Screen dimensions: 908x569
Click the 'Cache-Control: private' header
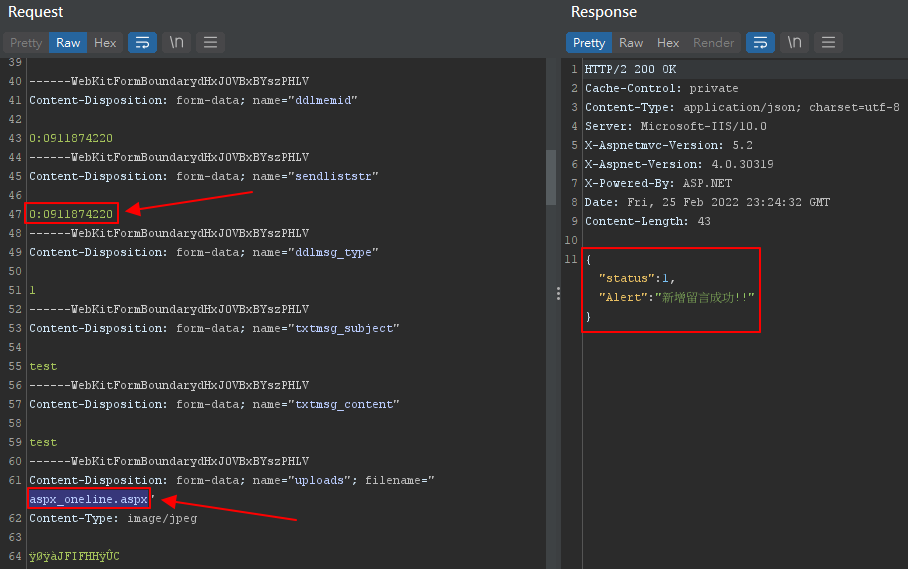point(661,89)
